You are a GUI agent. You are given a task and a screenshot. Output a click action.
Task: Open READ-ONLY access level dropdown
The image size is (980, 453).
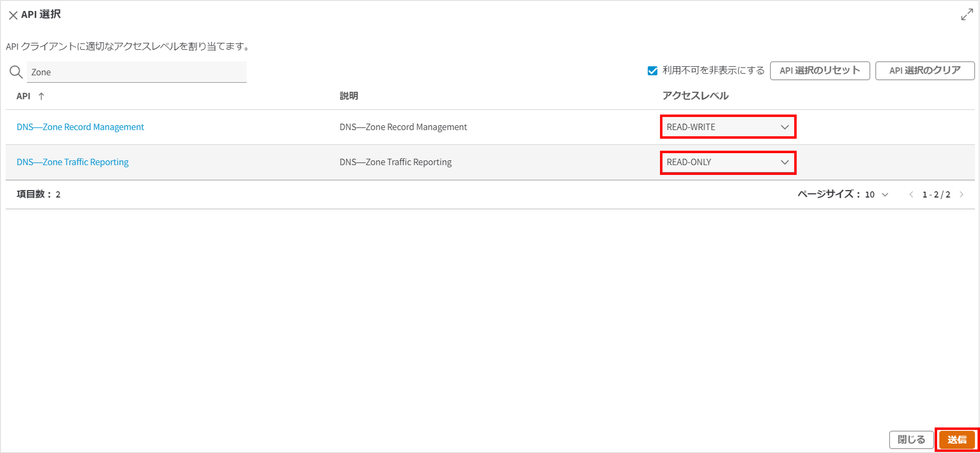click(x=728, y=162)
